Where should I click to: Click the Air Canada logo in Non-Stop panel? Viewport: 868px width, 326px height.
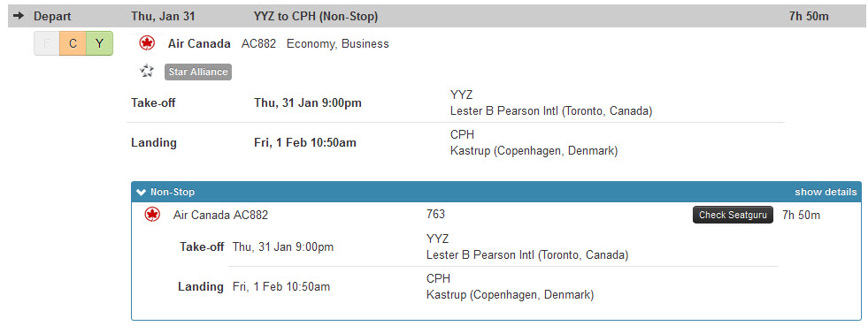pyautogui.click(x=152, y=215)
